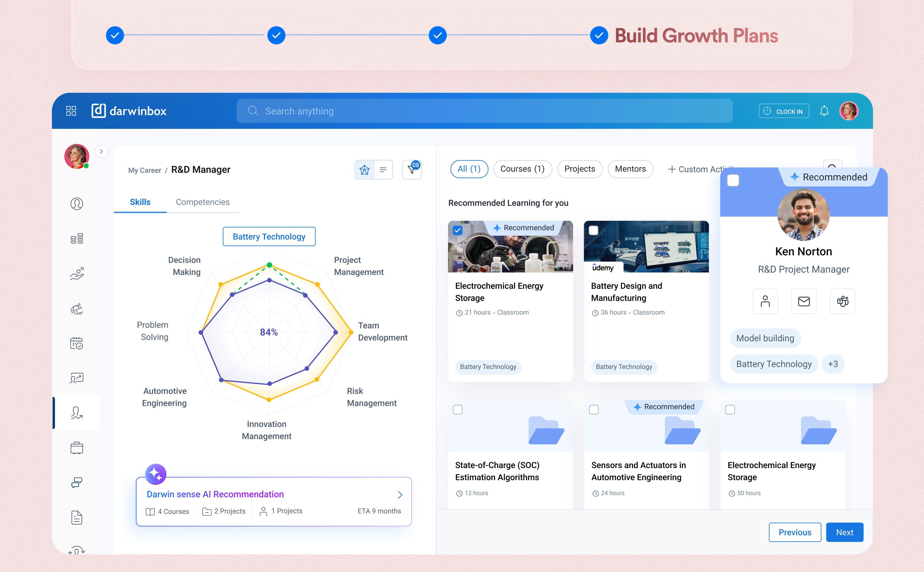
Task: Expand the sidebar with chevron arrow
Action: pyautogui.click(x=101, y=151)
